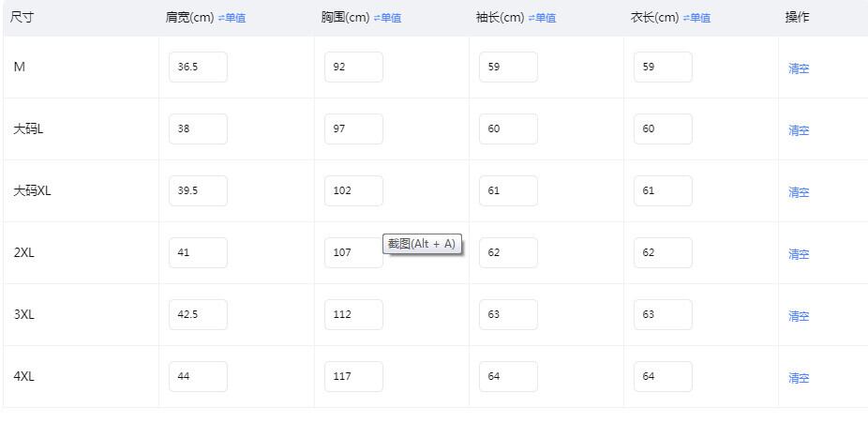Click the 3XL chest input showing 112
The width and height of the screenshot is (868, 423).
click(353, 315)
